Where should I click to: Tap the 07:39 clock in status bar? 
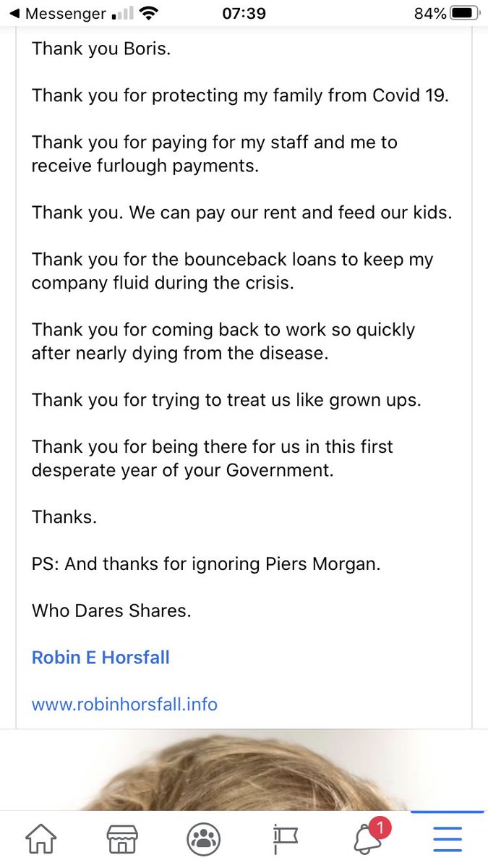[244, 14]
